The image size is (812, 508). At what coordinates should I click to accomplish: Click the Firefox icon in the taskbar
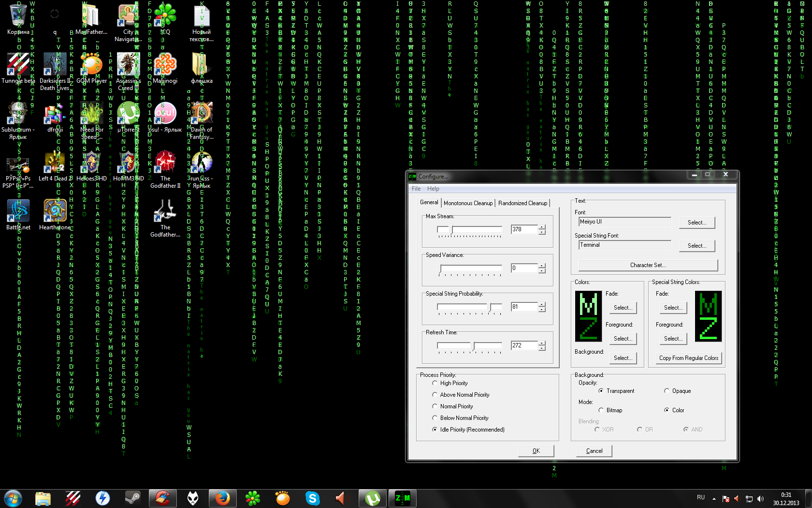pos(222,498)
